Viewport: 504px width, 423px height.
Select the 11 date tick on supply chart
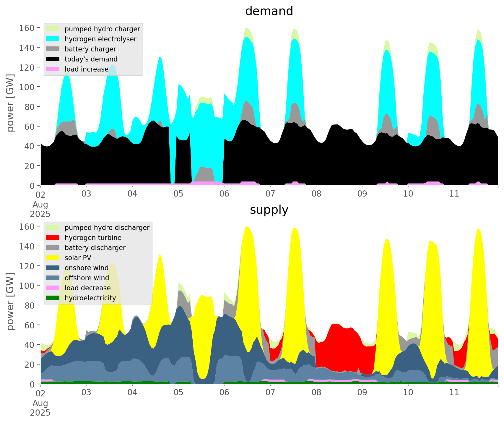click(x=454, y=393)
